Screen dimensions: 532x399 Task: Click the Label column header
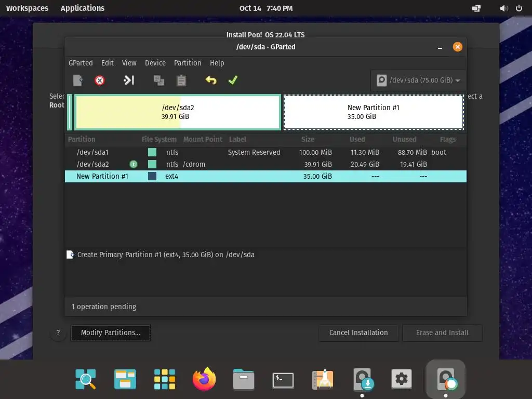click(237, 139)
